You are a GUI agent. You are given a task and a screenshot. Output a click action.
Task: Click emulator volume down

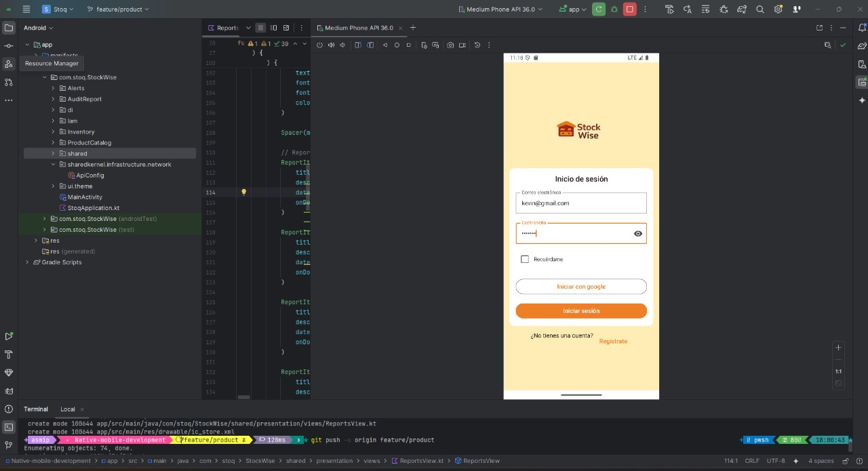342,45
